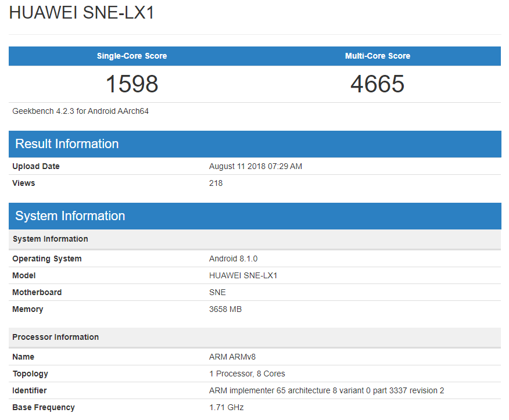
Task: Click the Result Information section header
Action: (x=255, y=144)
